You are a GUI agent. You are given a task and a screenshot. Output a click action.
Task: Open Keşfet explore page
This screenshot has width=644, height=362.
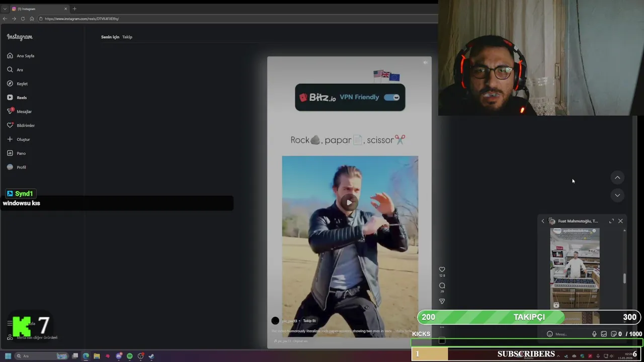(18, 84)
